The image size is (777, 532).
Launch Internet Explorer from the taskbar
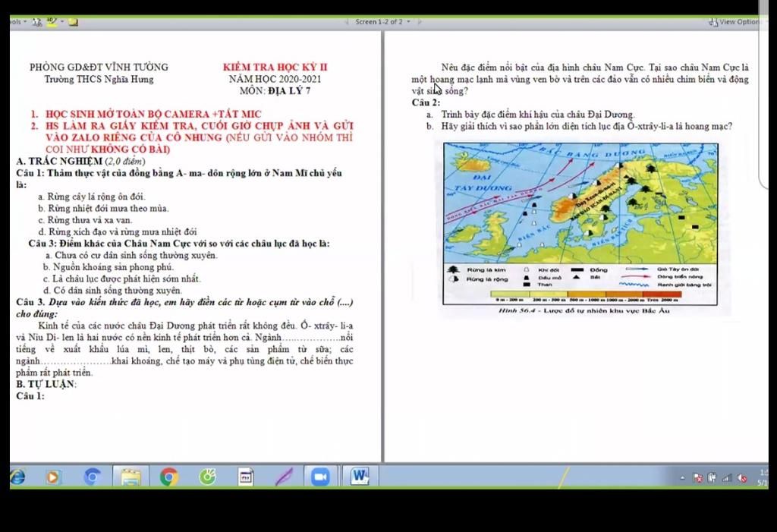pos(17,477)
